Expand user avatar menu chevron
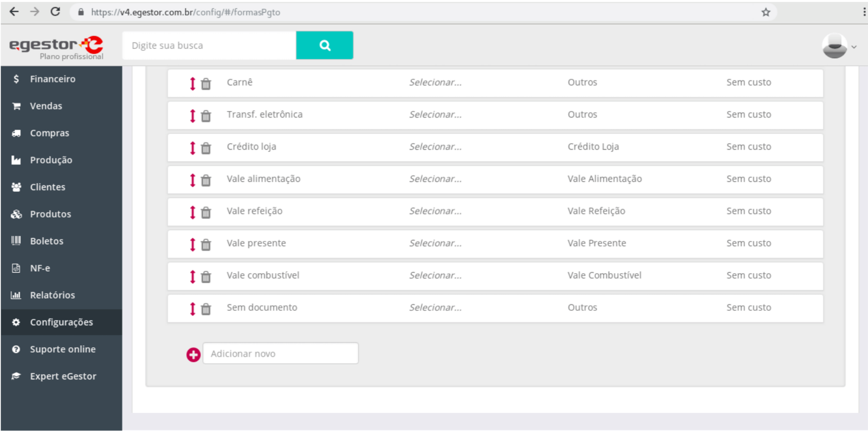Viewport: 868px width, 431px height. click(x=854, y=47)
